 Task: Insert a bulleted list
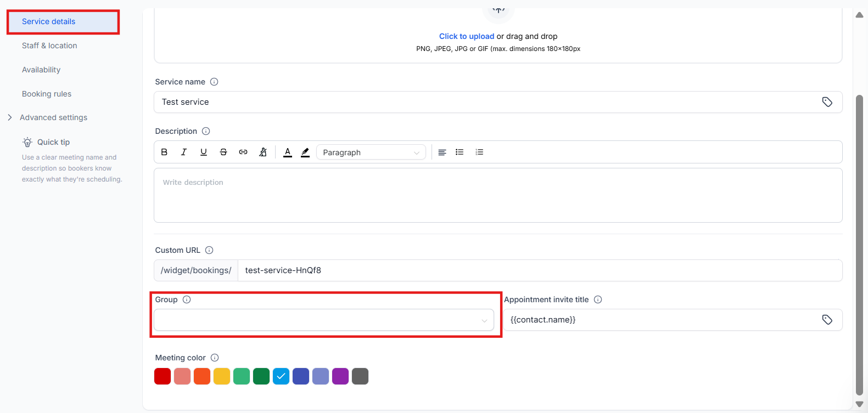click(x=460, y=152)
